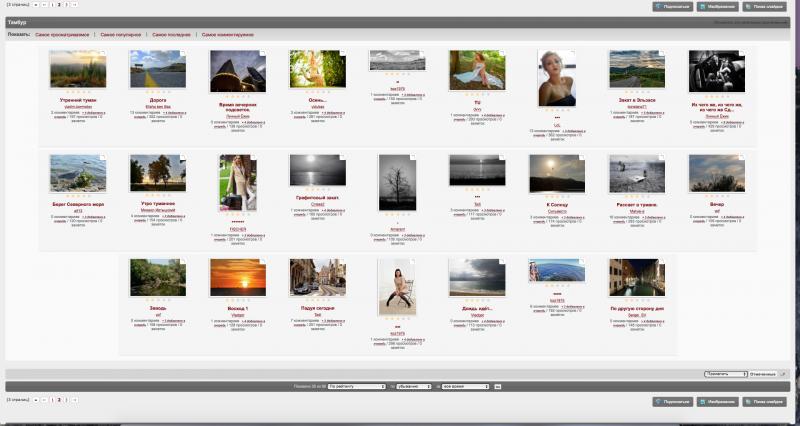Viewport: 800px width, 426px height.
Task: Open Берег Северного моря title link
Action: [78, 205]
